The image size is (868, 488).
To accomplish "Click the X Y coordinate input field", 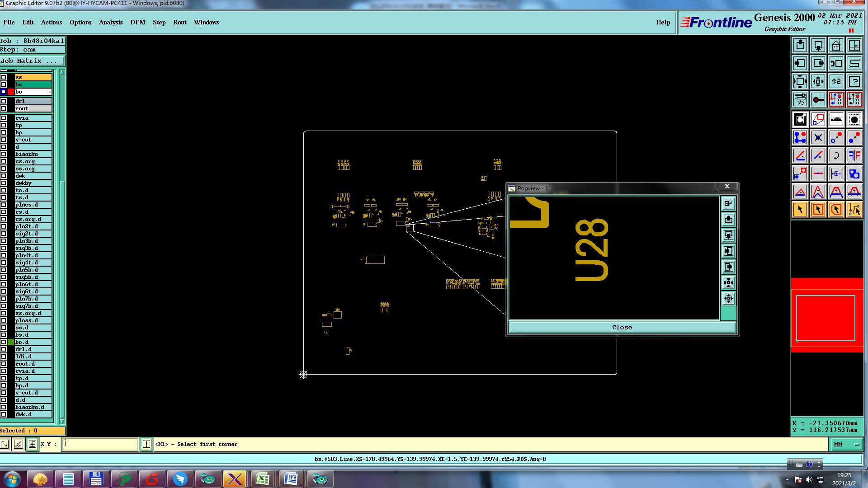I will point(100,444).
